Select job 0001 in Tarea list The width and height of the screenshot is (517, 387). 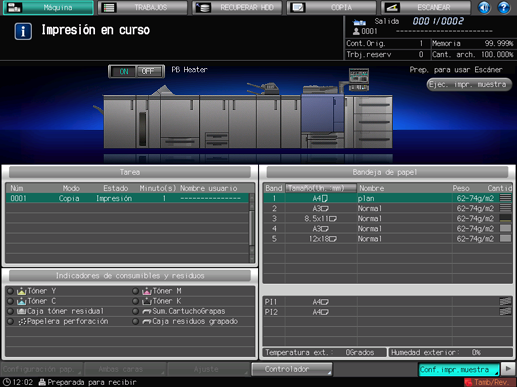click(x=127, y=198)
